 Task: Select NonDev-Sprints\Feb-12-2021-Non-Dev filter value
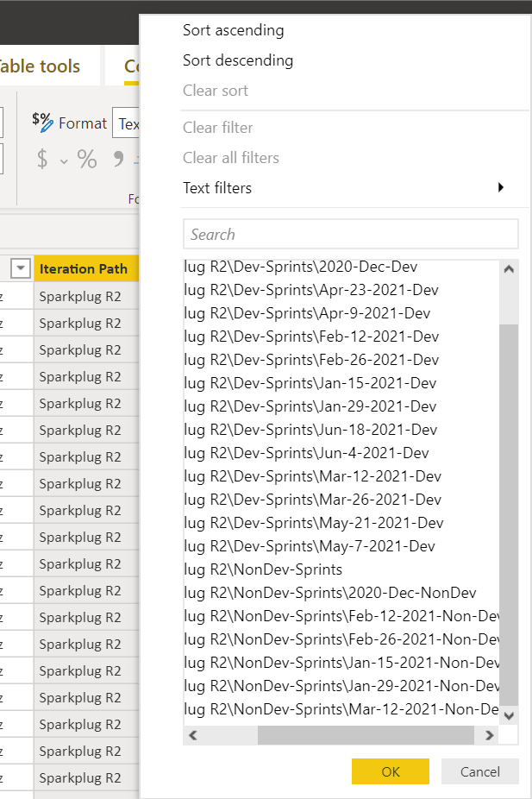(x=341, y=617)
